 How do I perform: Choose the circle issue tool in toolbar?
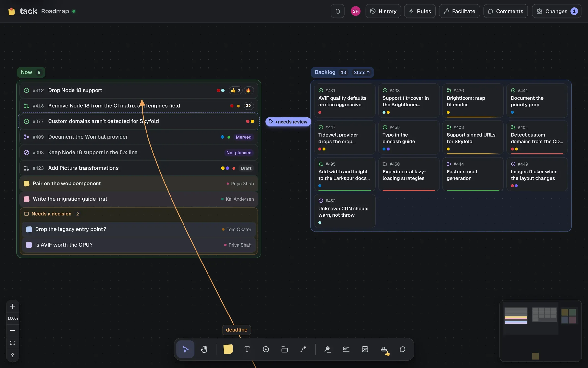pos(266,349)
